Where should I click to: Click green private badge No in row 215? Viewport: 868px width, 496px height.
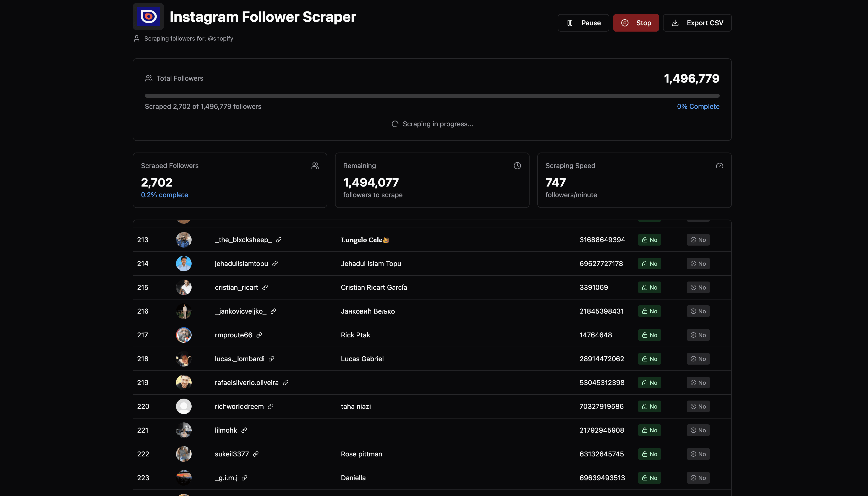pos(649,288)
